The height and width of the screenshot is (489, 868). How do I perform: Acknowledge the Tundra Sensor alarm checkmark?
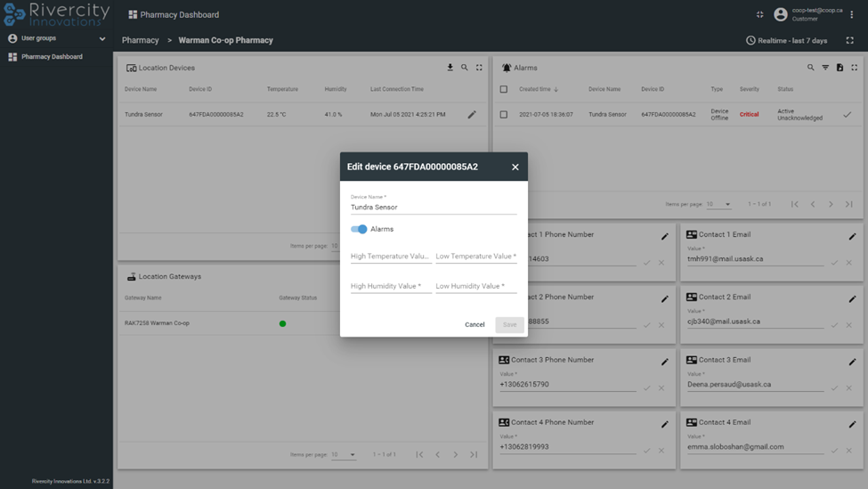click(847, 114)
